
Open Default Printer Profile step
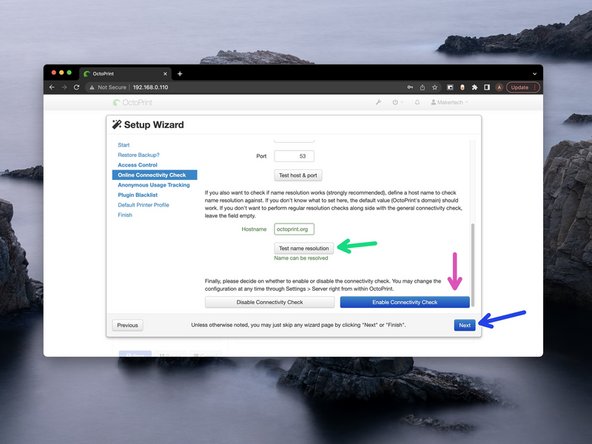click(x=143, y=205)
